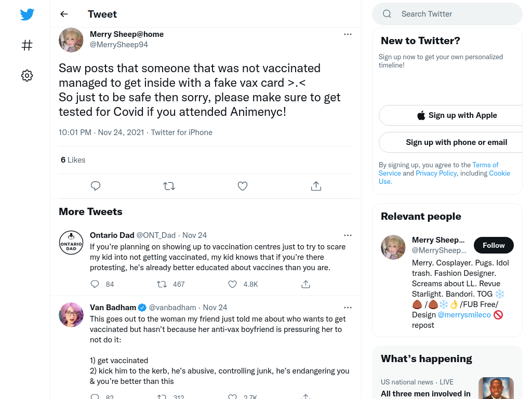Image resolution: width=532 pixels, height=399 pixels.
Task: Open more options on Van Badham's tweet
Action: (x=348, y=308)
